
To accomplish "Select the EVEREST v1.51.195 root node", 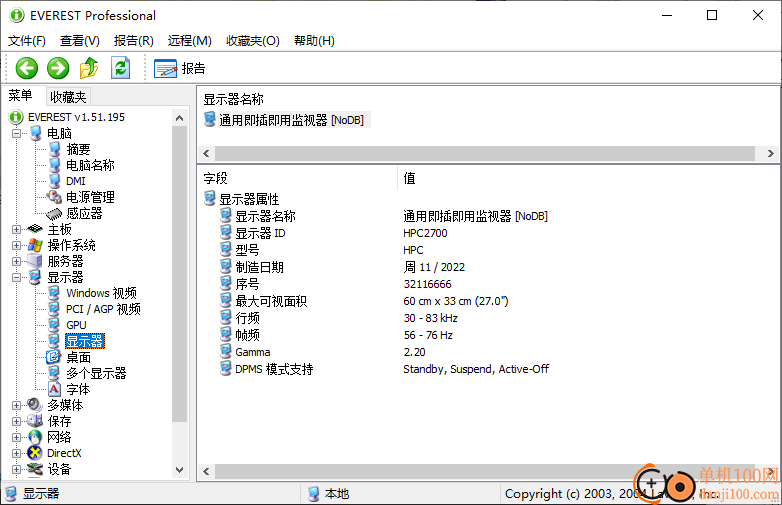I will [x=76, y=117].
